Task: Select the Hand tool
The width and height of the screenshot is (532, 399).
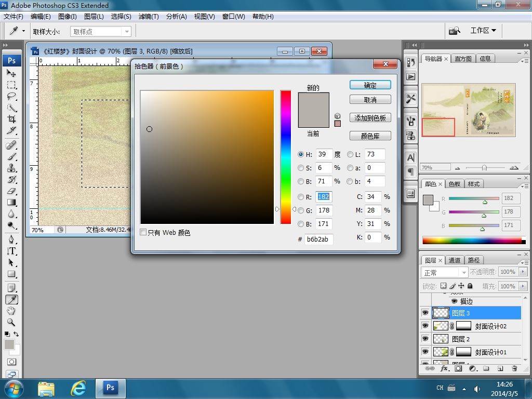Action: click(11, 311)
